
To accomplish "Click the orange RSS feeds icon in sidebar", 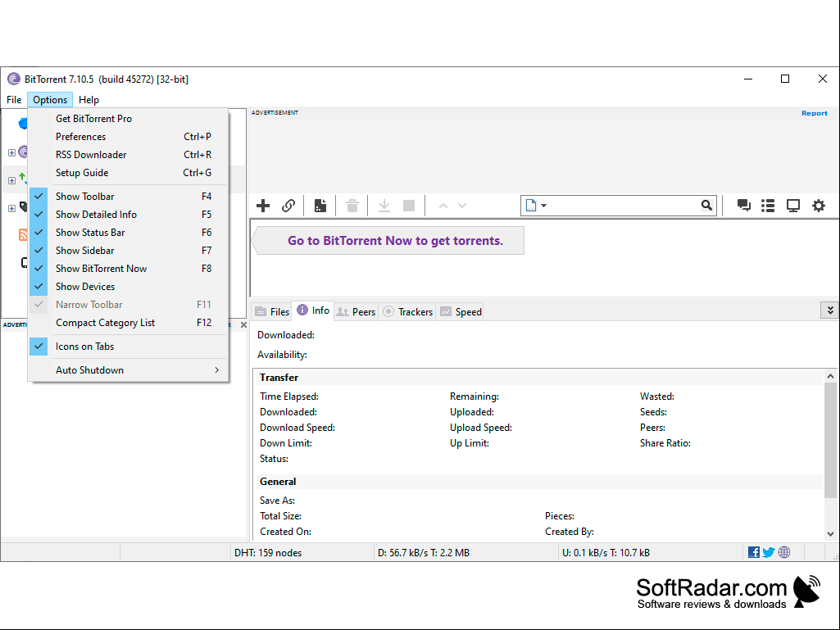I will (x=23, y=234).
